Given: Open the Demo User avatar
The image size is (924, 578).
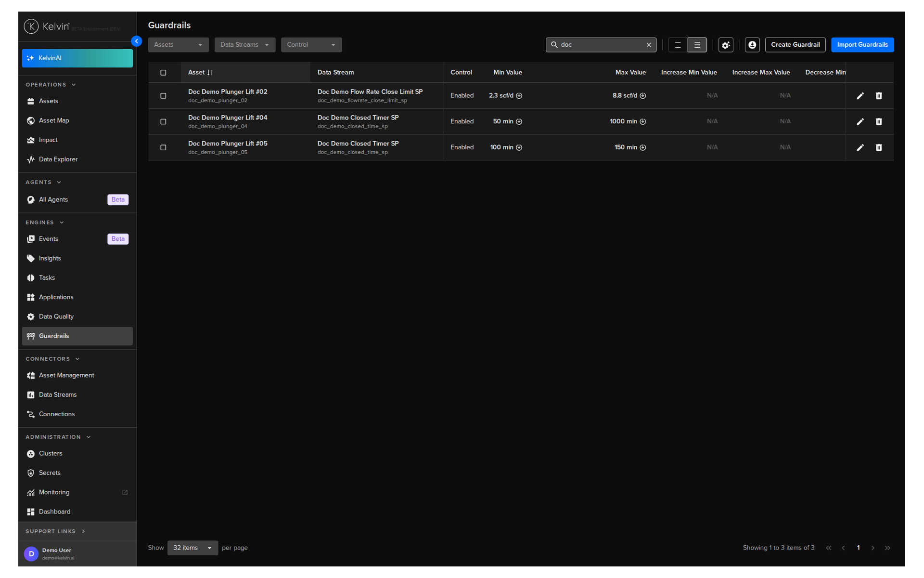Looking at the screenshot, I should click(x=31, y=554).
